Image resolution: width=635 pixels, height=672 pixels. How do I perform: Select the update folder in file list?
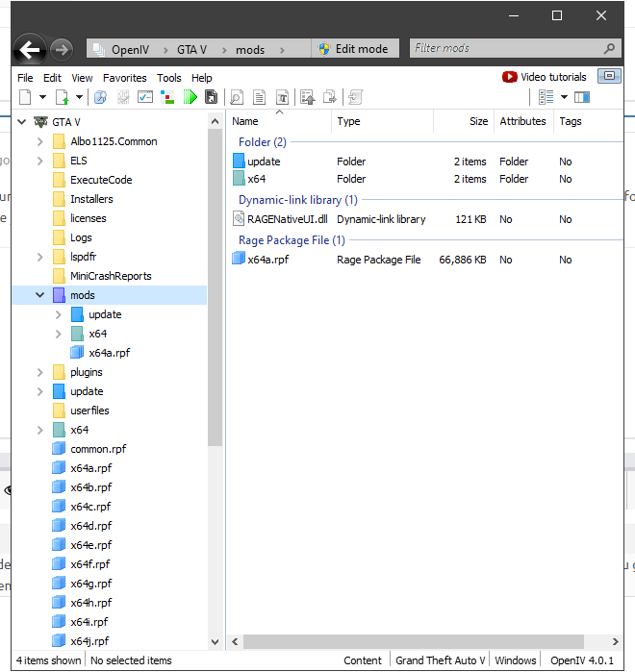[264, 162]
